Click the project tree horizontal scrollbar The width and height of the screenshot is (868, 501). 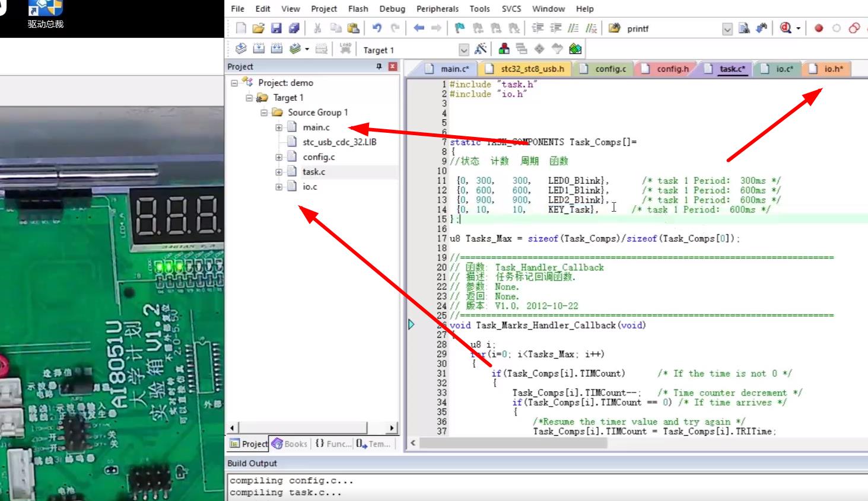[312, 427]
